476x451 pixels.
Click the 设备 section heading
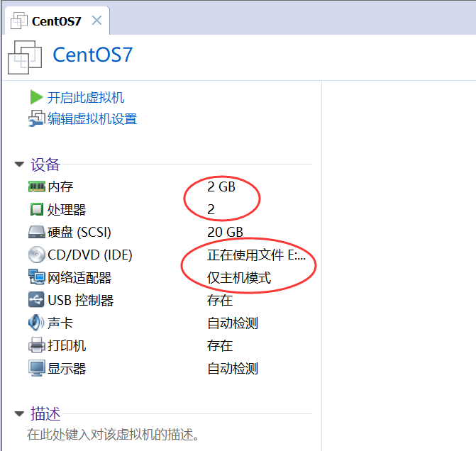[x=45, y=165]
